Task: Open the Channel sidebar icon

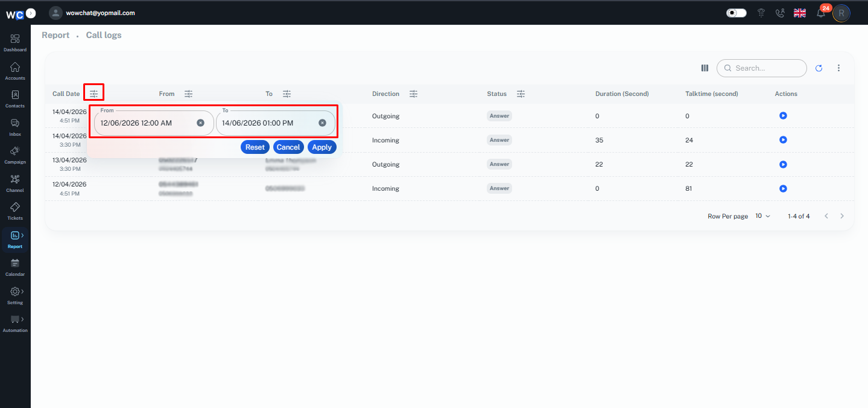Action: point(15,183)
